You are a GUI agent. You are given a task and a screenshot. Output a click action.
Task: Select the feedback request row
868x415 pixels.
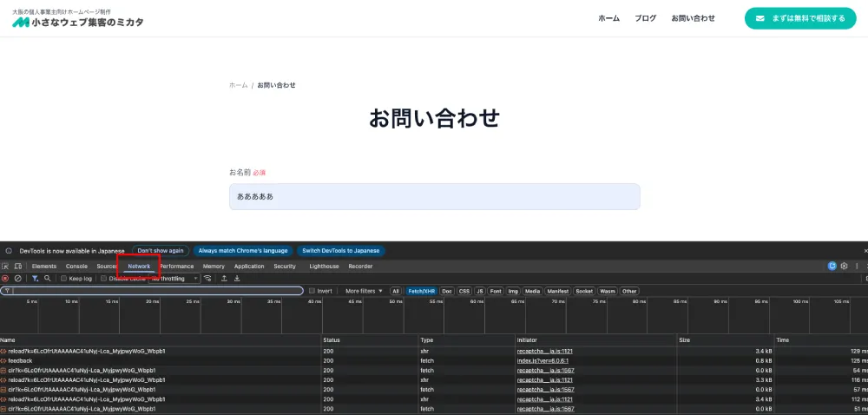coord(434,361)
